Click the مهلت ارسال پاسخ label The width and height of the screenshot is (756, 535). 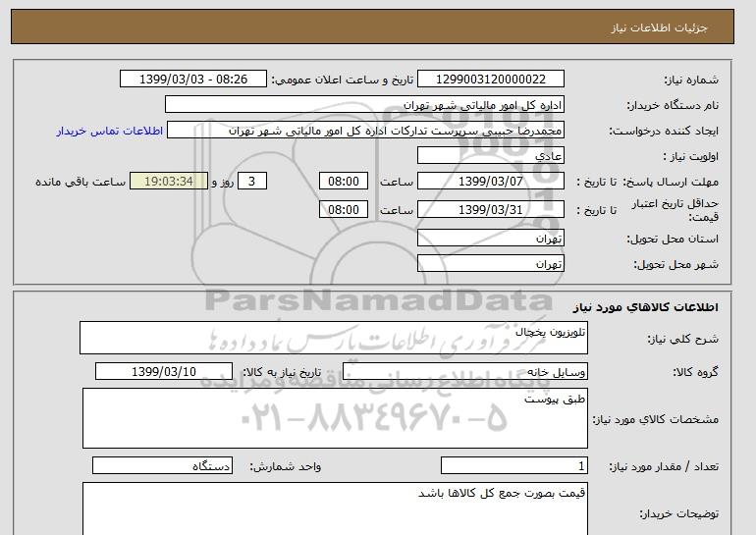(671, 182)
